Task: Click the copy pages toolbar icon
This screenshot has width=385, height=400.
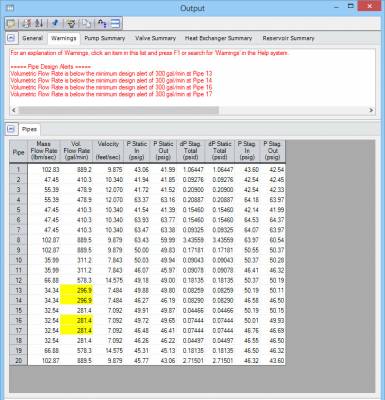Action: click(86, 23)
